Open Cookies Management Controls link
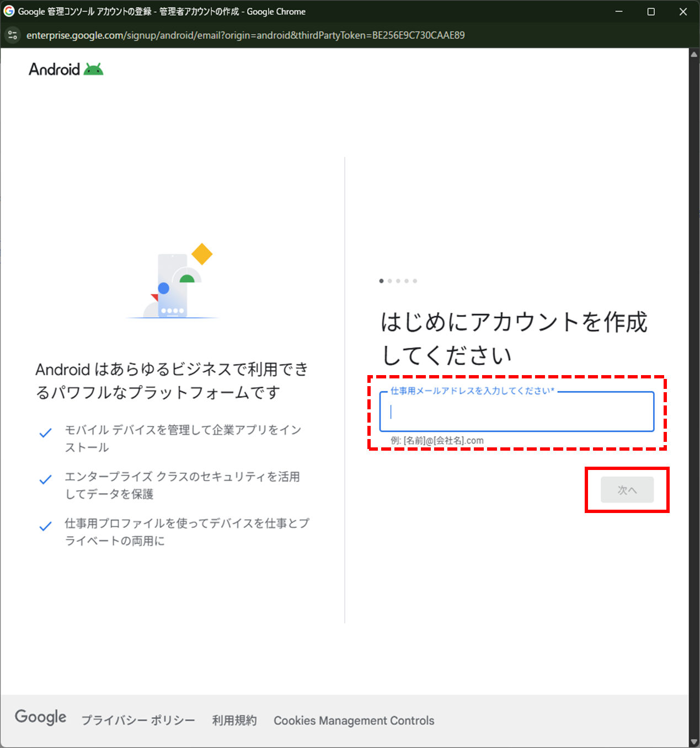The width and height of the screenshot is (700, 748). 354,720
